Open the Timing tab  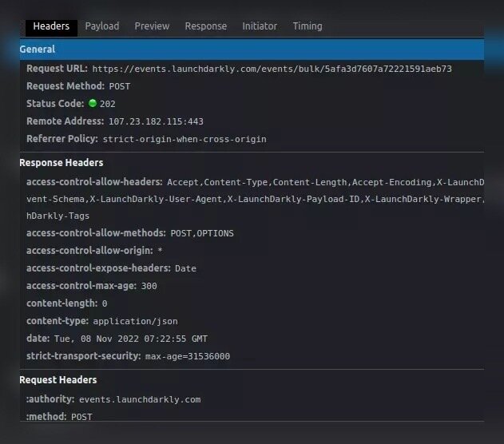pos(308,26)
